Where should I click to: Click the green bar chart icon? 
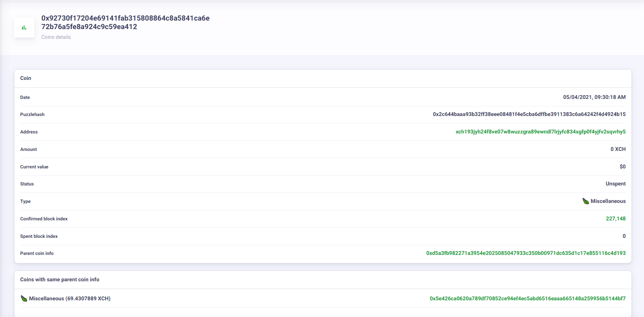pyautogui.click(x=24, y=28)
